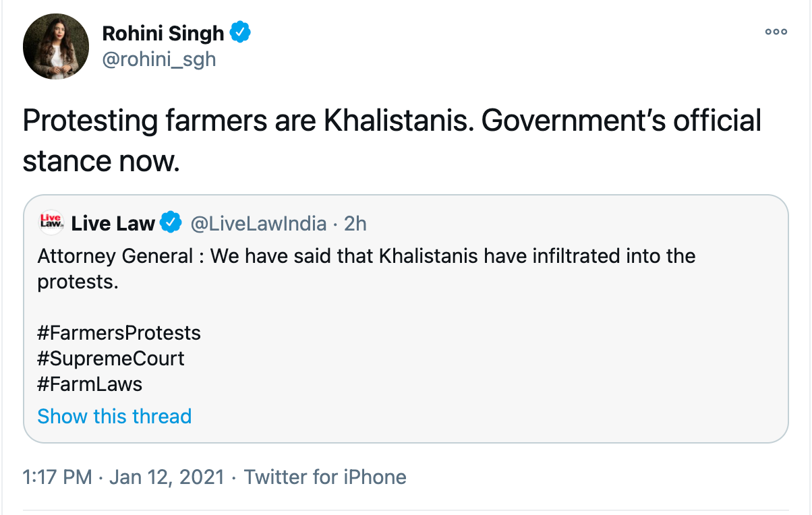Image resolution: width=812 pixels, height=515 pixels.
Task: Click the 1:17 PM tweet time
Action: [57, 477]
